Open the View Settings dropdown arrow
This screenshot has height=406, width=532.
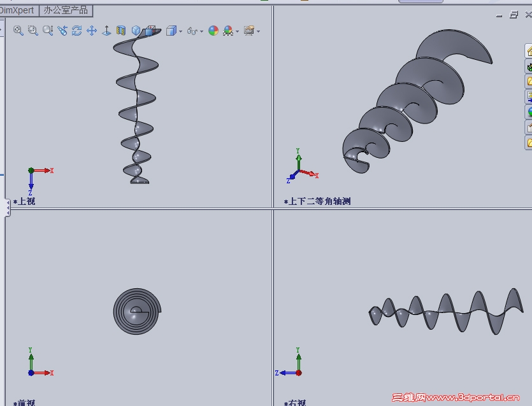coord(259,31)
